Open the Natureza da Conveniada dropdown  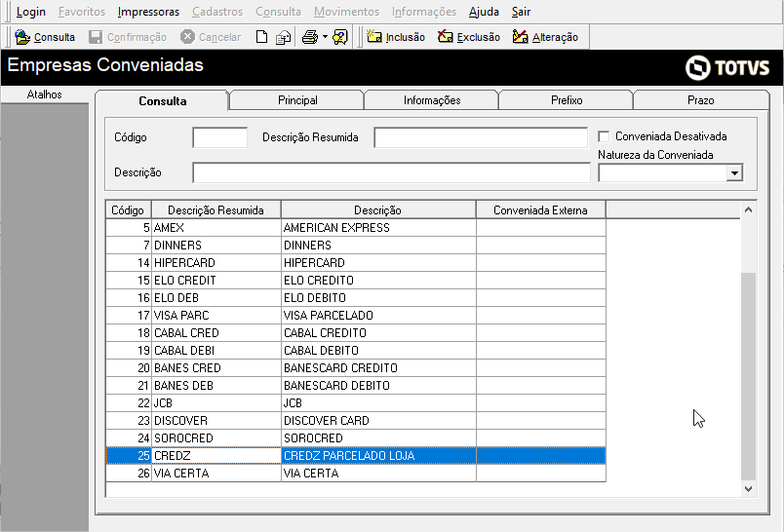pyautogui.click(x=734, y=172)
